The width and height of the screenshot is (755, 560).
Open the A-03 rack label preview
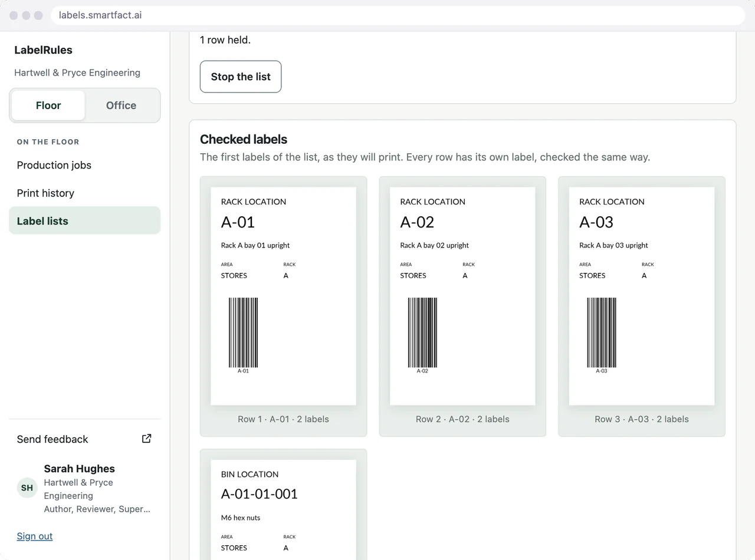(642, 296)
